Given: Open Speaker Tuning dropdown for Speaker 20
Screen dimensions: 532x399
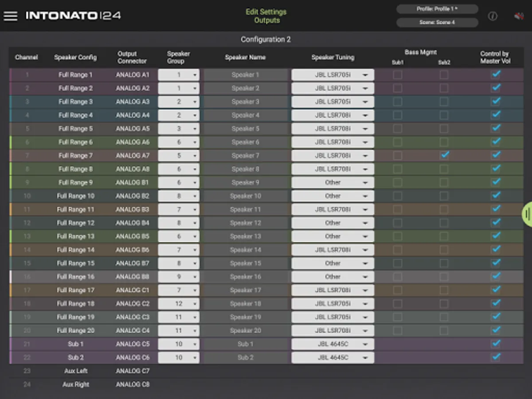Looking at the screenshot, I should (x=332, y=330).
